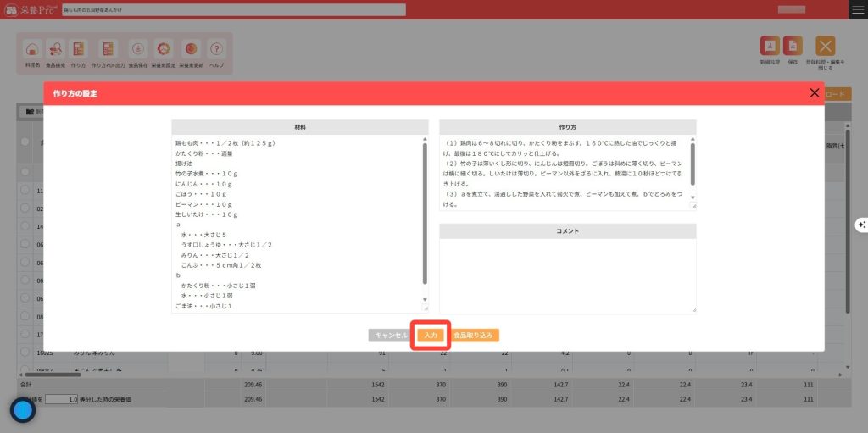Open the hamburger menu in top corner
Viewport: 868px width, 433px height.
[857, 9]
